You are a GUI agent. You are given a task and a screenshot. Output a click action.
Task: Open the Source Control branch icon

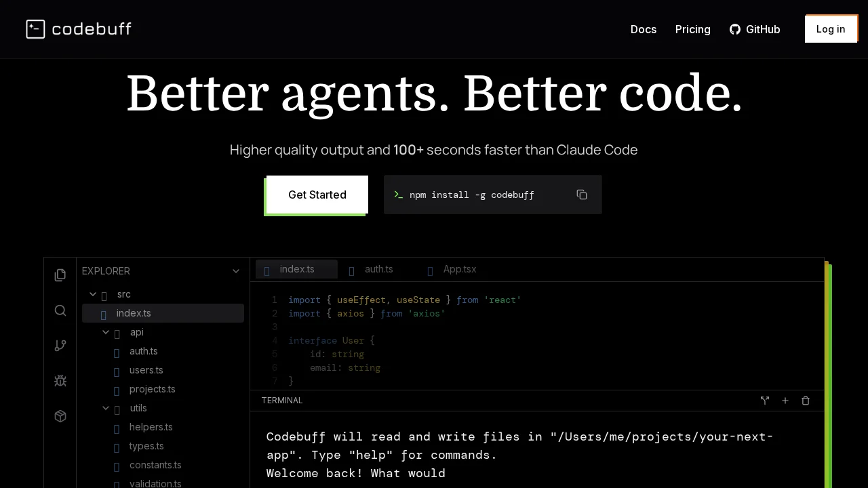click(60, 346)
